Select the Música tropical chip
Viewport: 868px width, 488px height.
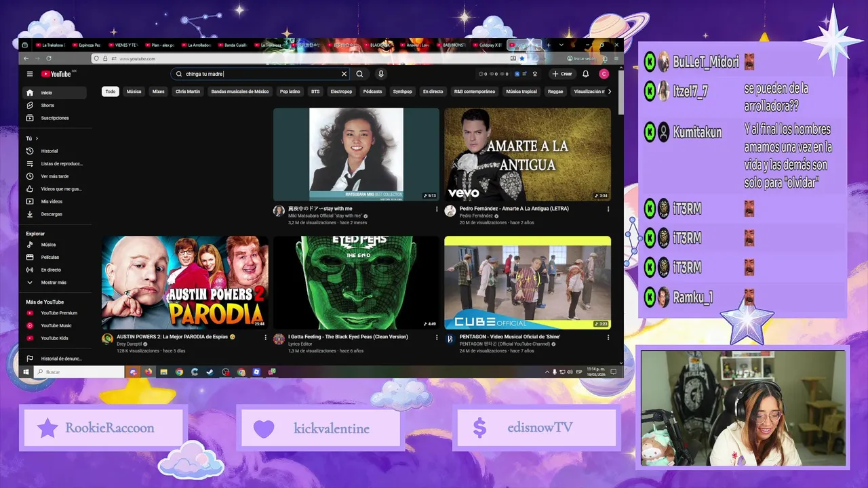click(x=521, y=91)
